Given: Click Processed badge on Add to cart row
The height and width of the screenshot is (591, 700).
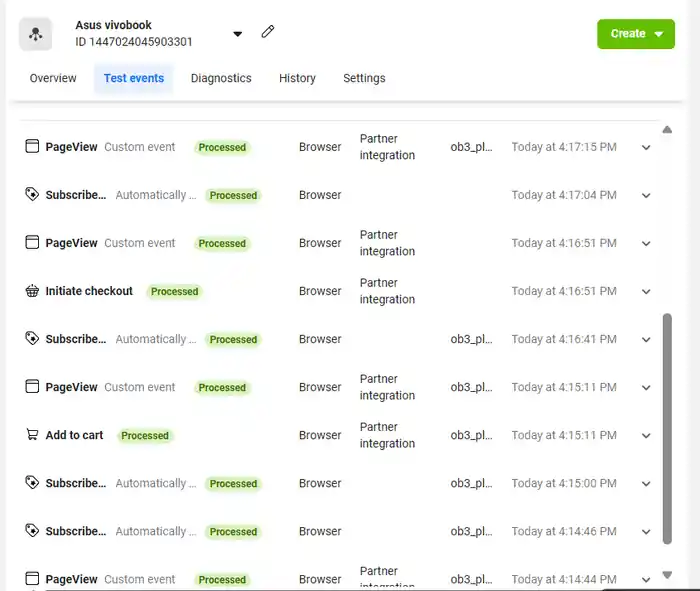Looking at the screenshot, I should pyautogui.click(x=145, y=436).
